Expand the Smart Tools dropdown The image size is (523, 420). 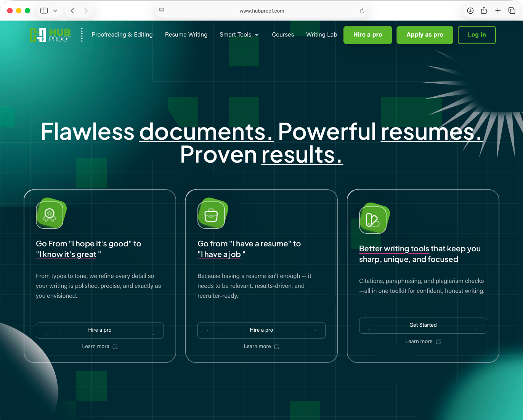click(239, 35)
